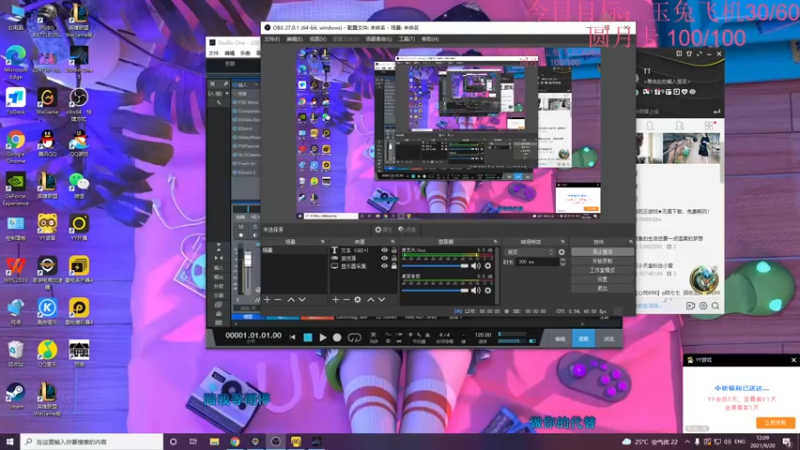Open View menu in OBS
Viewport: 800px width, 450px height.
(317, 39)
